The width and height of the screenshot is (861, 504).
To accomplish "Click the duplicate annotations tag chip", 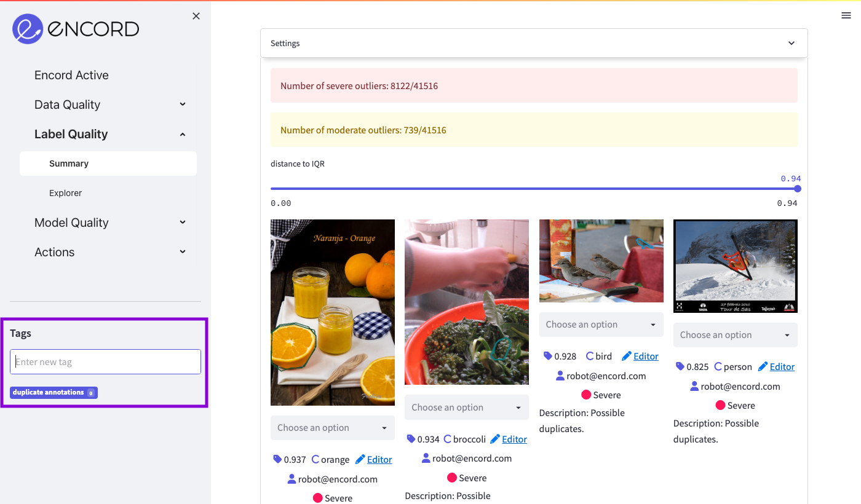I will tap(54, 392).
